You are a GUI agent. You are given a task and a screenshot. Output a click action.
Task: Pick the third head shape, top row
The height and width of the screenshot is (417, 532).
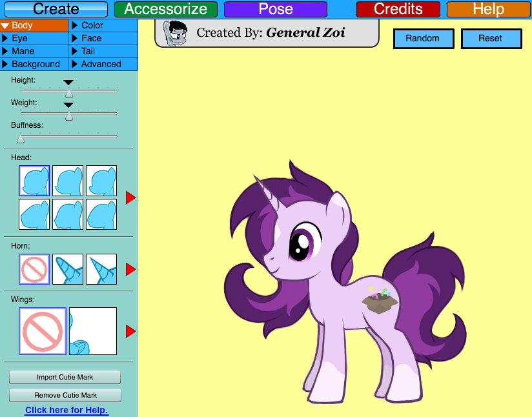[101, 181]
